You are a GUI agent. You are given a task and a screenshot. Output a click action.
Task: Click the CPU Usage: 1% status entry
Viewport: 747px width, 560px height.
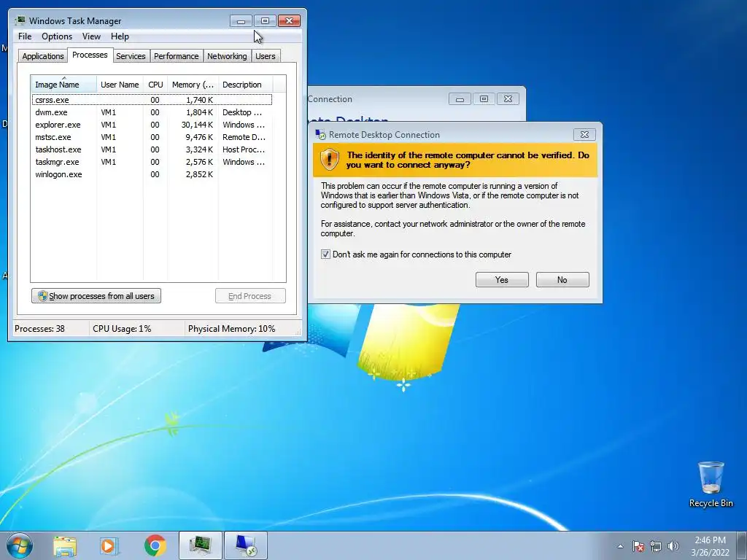(122, 329)
